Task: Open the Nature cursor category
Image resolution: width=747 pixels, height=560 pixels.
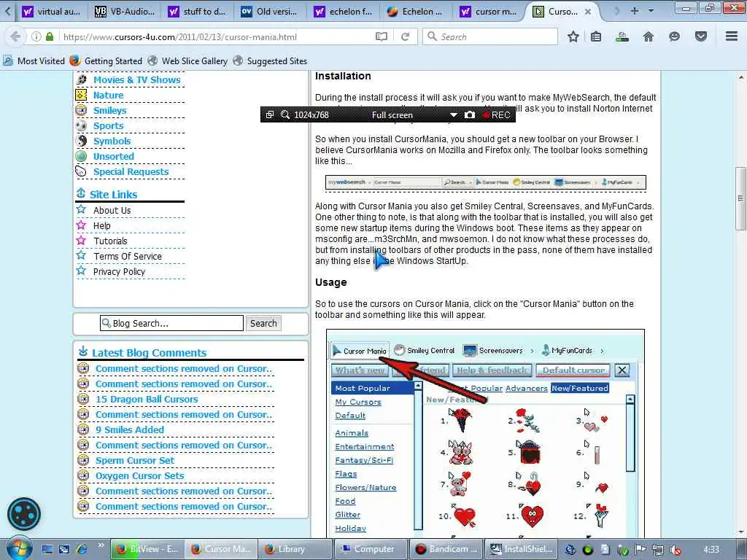Action: coord(108,96)
